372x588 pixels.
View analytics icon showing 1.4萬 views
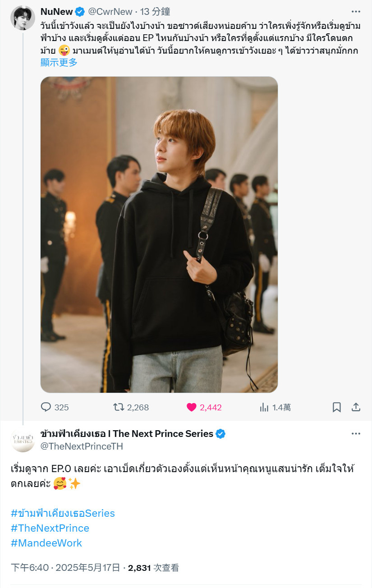tap(264, 407)
